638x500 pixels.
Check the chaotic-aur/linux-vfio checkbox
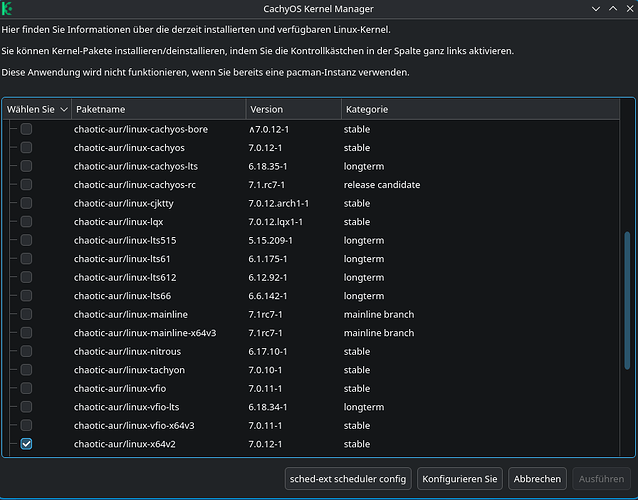coord(26,388)
